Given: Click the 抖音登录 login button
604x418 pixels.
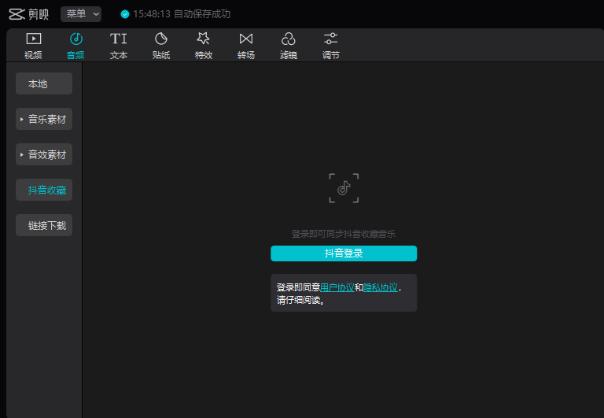Looking at the screenshot, I should click(x=343, y=254).
